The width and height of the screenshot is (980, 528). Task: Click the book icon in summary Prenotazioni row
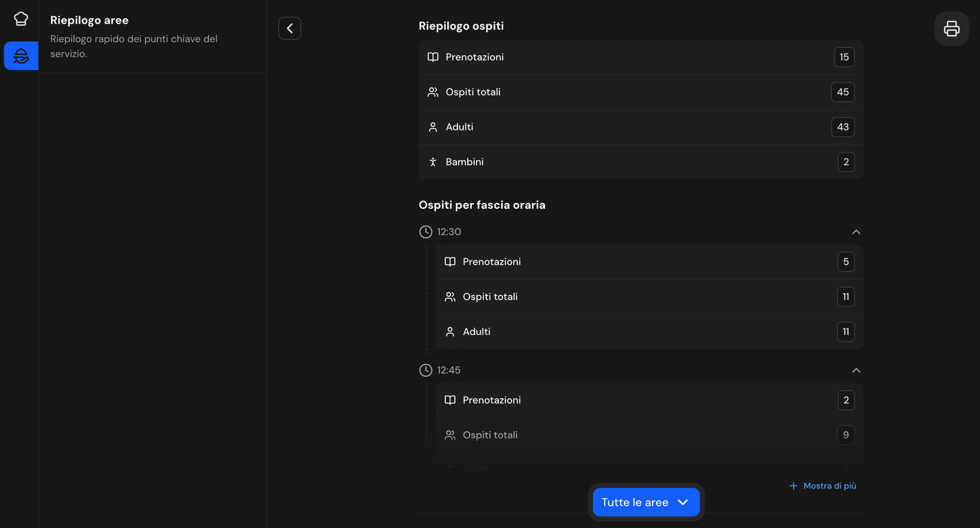point(433,57)
